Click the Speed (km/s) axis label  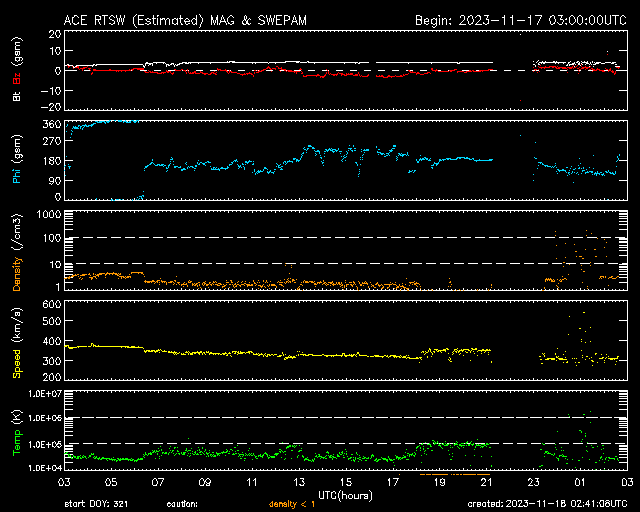pos(15,345)
